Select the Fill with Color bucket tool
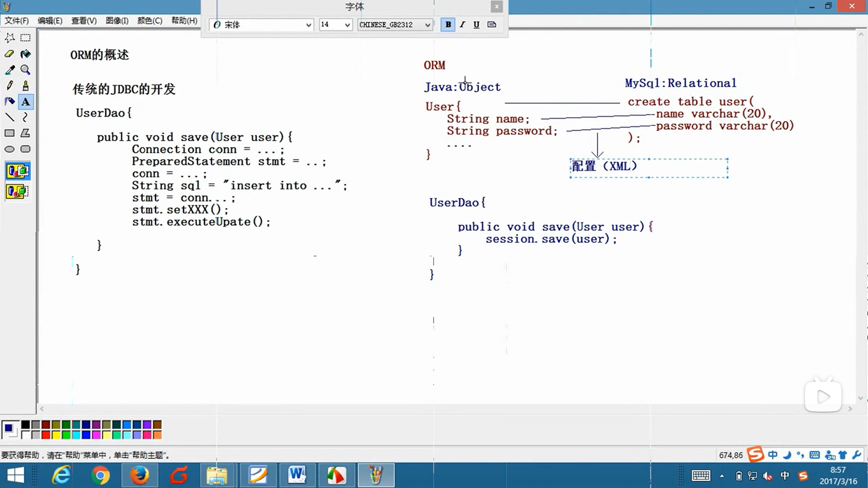 [25, 54]
